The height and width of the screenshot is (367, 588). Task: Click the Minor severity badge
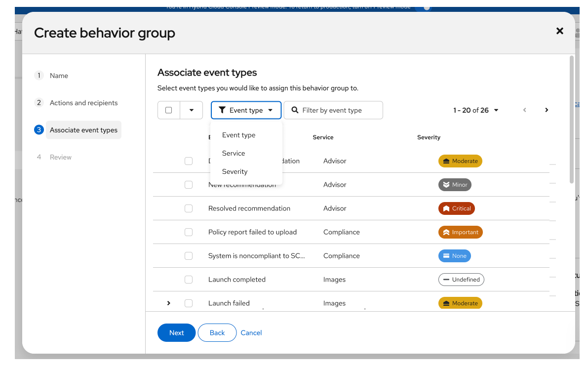click(455, 185)
